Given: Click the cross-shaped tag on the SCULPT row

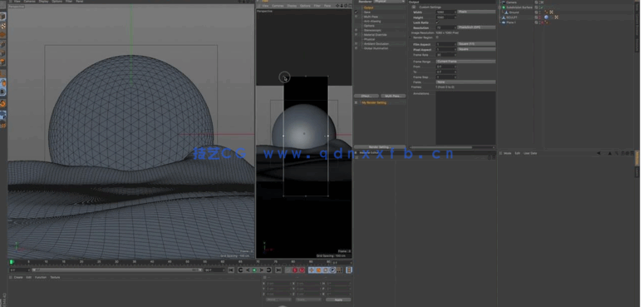Looking at the screenshot, I should [556, 17].
